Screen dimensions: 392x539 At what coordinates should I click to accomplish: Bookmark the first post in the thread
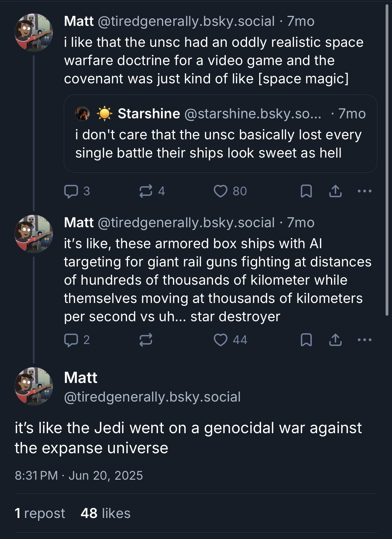pyautogui.click(x=306, y=191)
